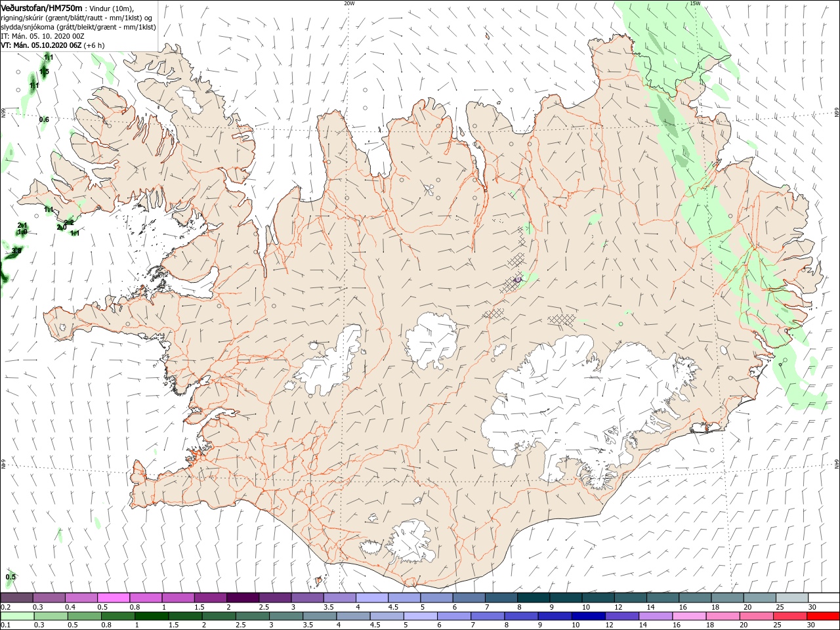Pick the bright pink 0.5–0.8 snow swatch
Image resolution: width=840 pixels, height=630 pixels.
point(113,597)
